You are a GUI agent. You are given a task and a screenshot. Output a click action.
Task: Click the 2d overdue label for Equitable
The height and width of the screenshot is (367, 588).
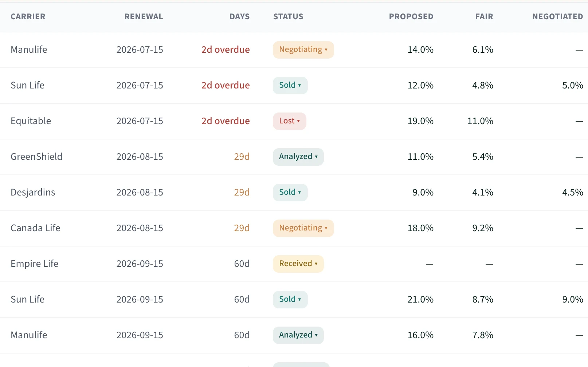226,121
